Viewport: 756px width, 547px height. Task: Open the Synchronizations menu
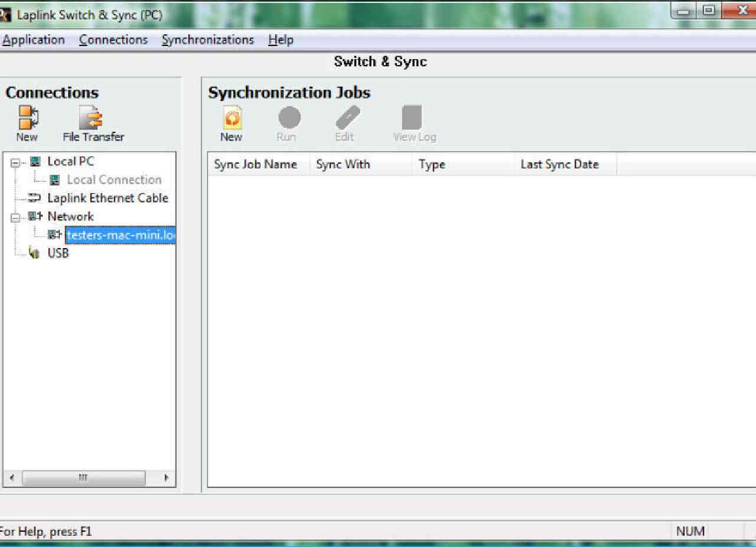point(208,40)
